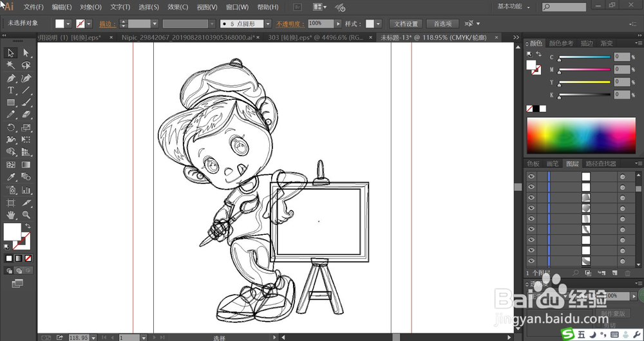Select the Type tool
This screenshot has height=341, width=644.
point(11,90)
